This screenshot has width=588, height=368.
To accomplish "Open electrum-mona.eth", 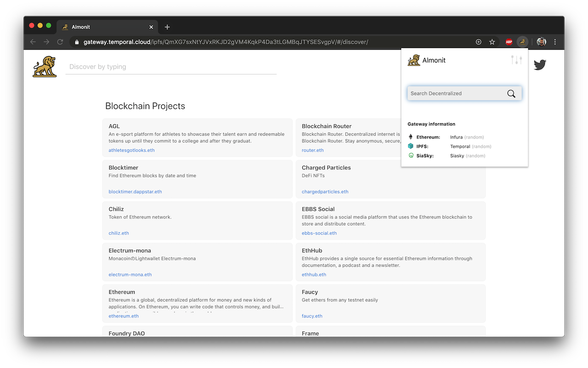I will coord(130,275).
